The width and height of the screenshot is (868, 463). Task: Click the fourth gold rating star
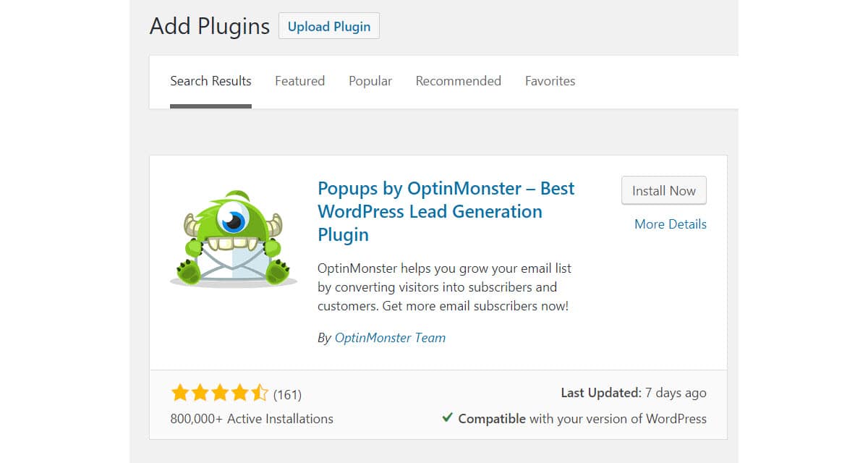[x=240, y=394]
